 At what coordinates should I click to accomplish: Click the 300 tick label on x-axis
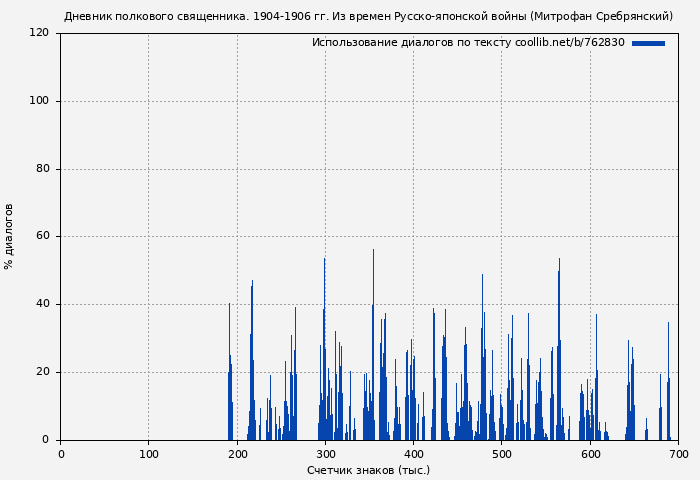point(325,454)
